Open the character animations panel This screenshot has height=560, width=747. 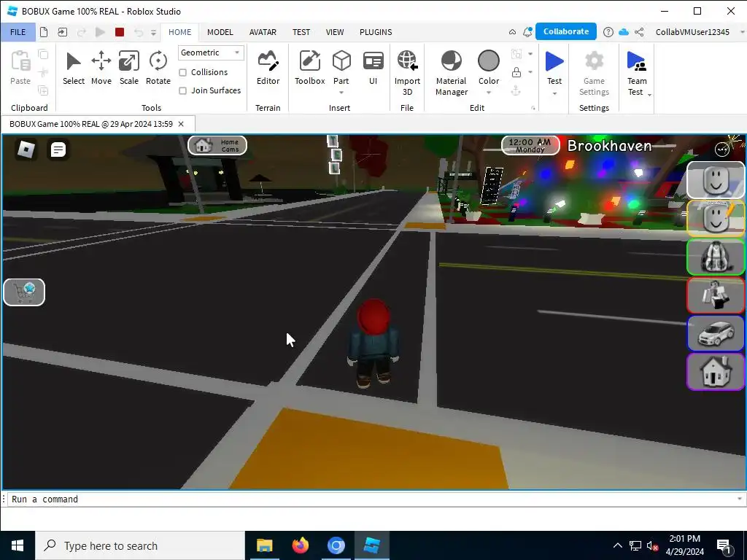tap(715, 295)
